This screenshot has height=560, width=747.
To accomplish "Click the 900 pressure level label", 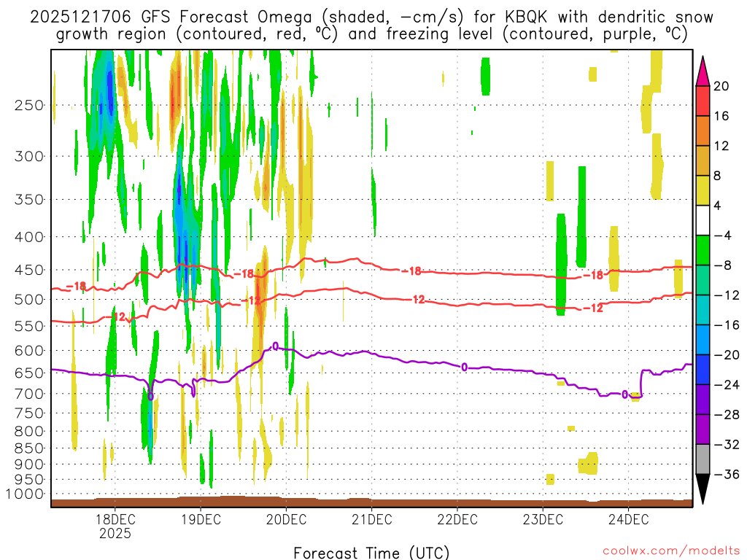I will tap(29, 464).
